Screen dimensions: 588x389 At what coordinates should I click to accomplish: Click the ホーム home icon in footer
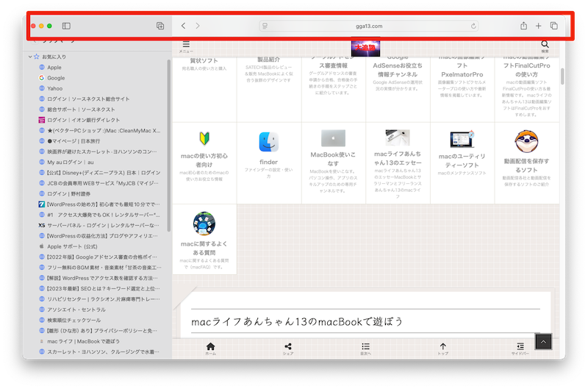tap(211, 348)
